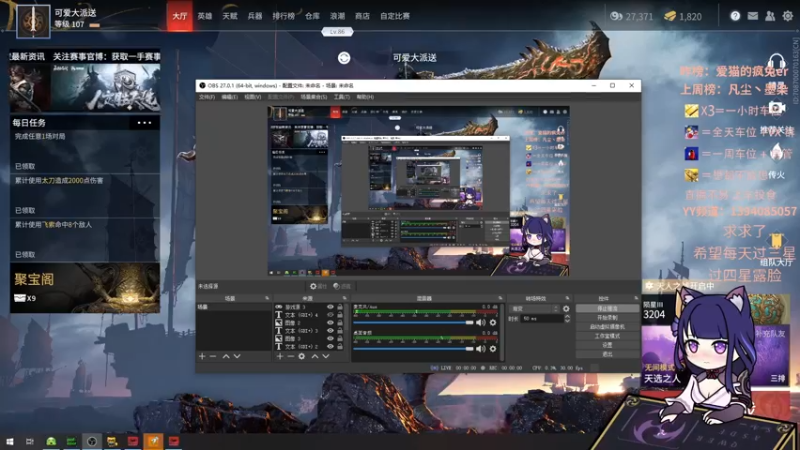Move the scene up in the 场景 panel

coord(226,356)
